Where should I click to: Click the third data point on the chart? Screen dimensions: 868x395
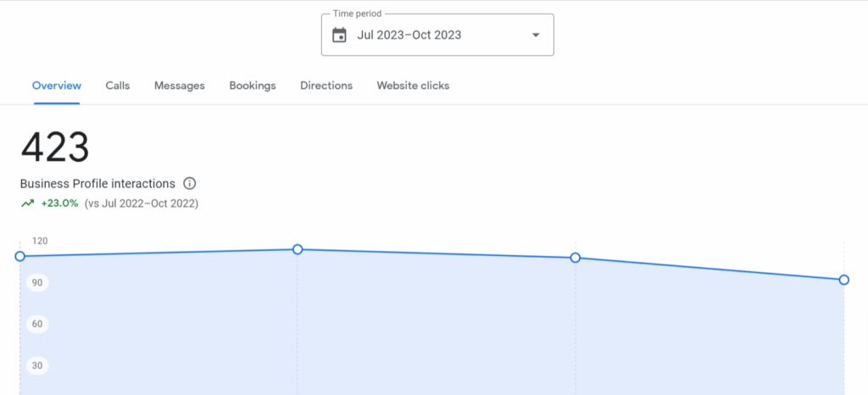[x=576, y=258]
